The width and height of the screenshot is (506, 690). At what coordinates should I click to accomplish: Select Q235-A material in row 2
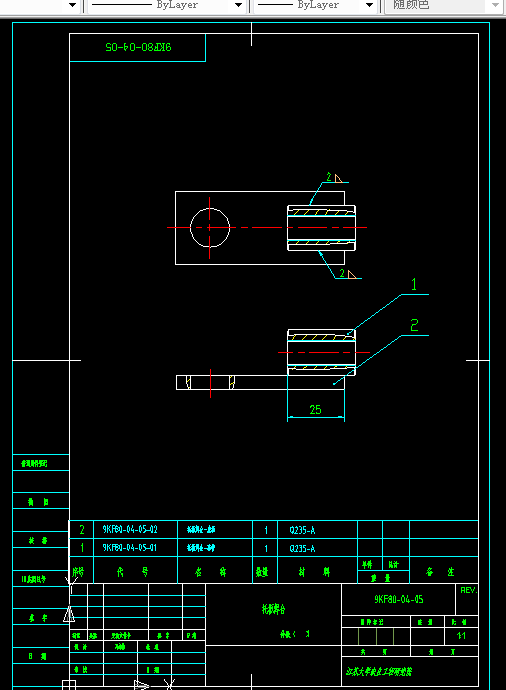tap(302, 530)
